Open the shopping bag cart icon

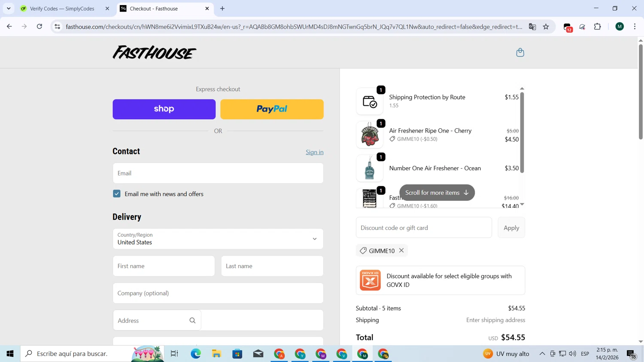[x=520, y=52]
